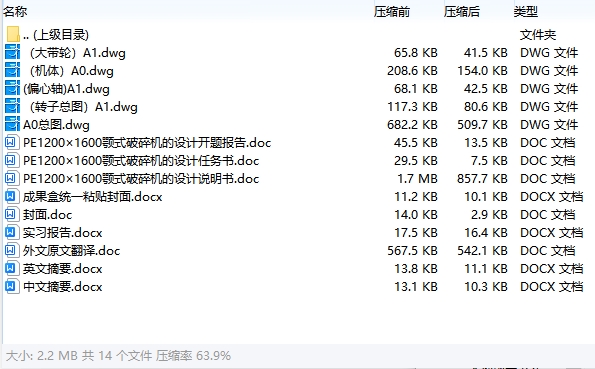Select the file 封面.doc
Screen dimensions: 595x369
(47, 215)
